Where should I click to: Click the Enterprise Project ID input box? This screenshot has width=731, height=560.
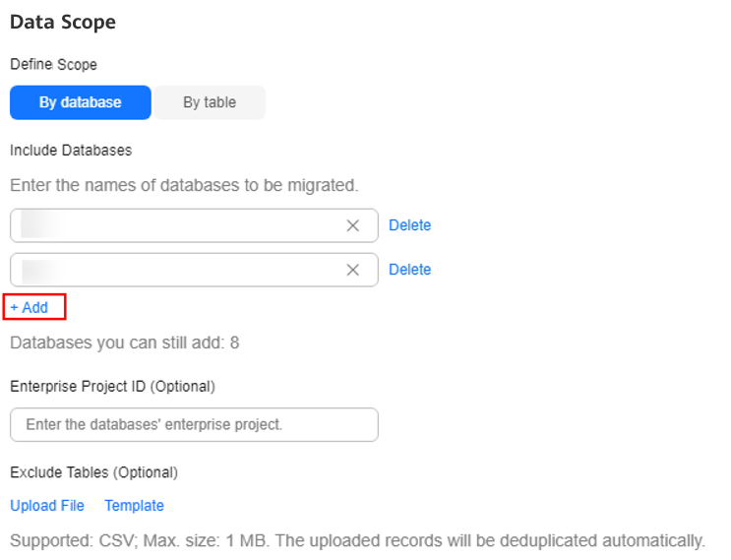tap(194, 425)
